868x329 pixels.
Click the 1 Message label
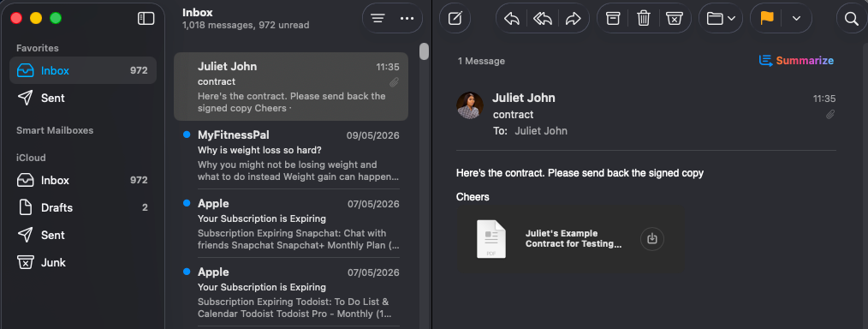tap(481, 61)
